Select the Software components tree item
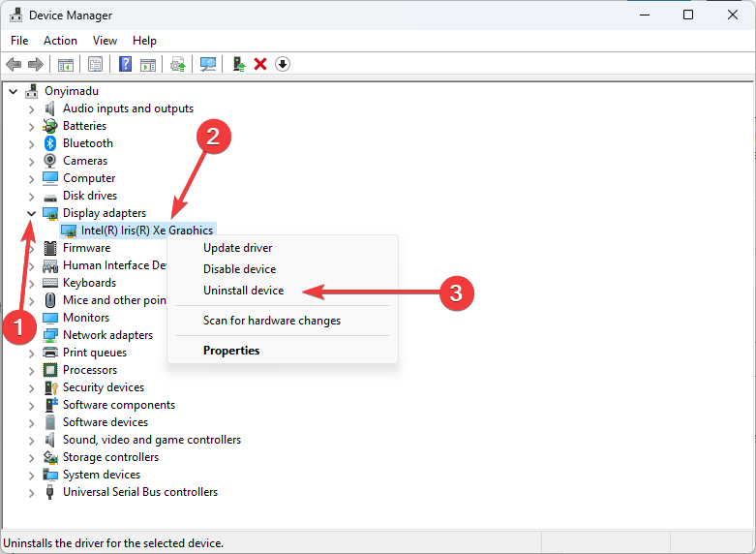 pos(119,405)
